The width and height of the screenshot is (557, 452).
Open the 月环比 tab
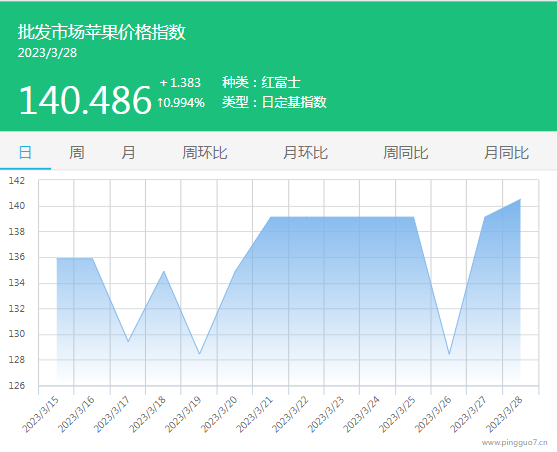[305, 153]
